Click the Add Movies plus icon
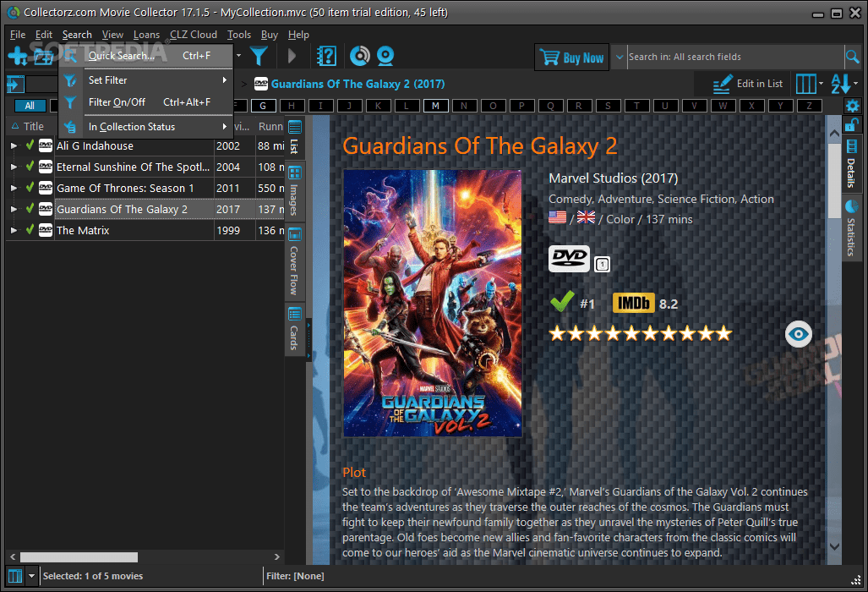 [x=17, y=56]
